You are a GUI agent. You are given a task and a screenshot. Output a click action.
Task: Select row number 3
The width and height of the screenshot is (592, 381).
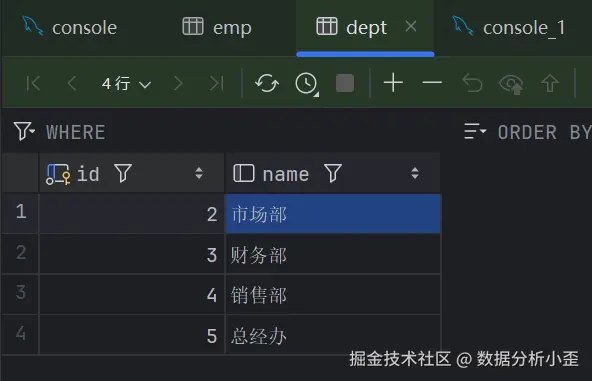coord(21,293)
